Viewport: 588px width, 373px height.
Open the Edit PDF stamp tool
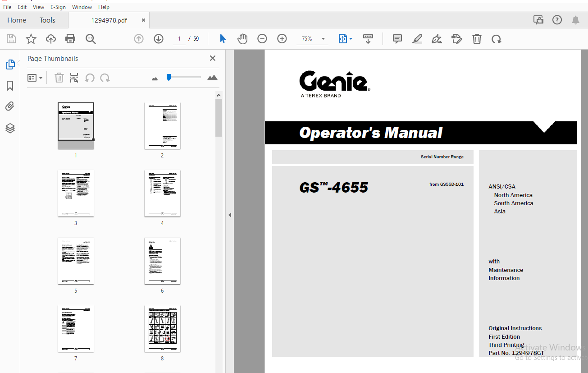tap(456, 39)
